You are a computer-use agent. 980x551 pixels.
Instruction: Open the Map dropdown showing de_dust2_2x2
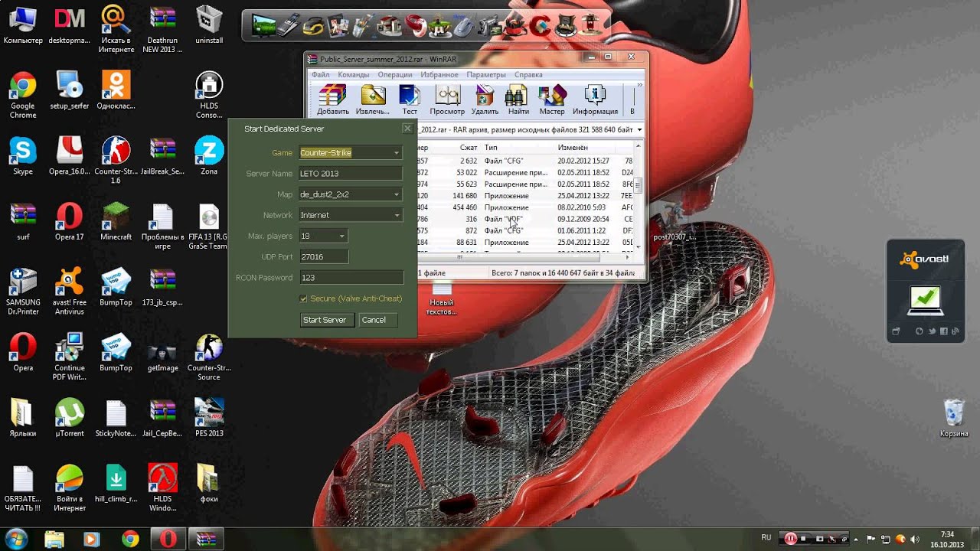pos(351,194)
